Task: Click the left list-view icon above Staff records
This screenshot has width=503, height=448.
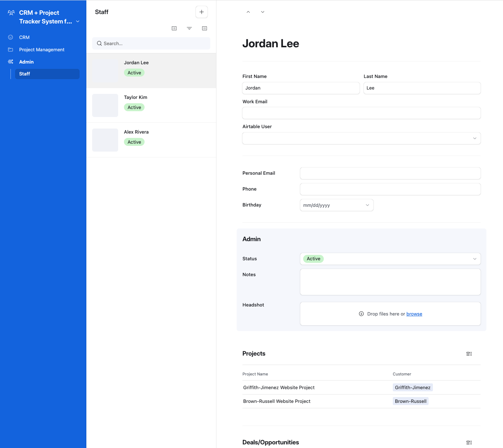Action: tap(174, 28)
